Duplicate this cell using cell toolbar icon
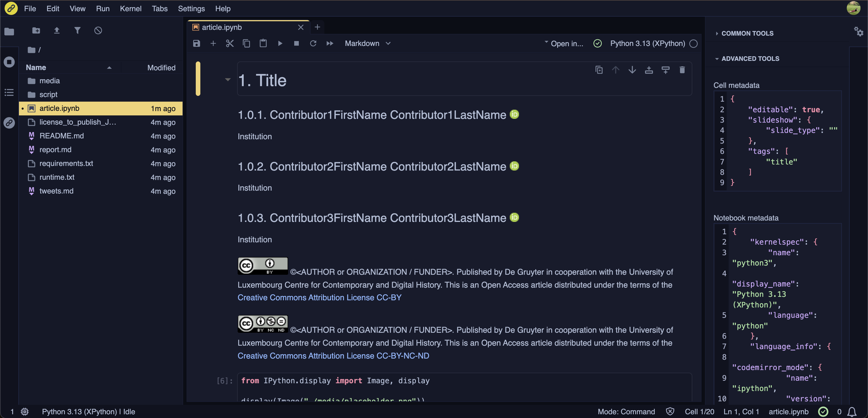The width and height of the screenshot is (868, 418). [x=599, y=70]
